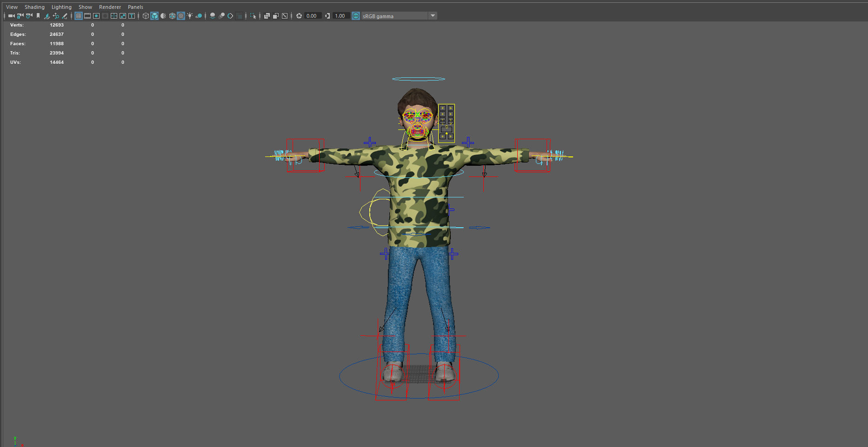Toggle the viewport grid display
This screenshot has width=868, height=447.
(x=78, y=15)
